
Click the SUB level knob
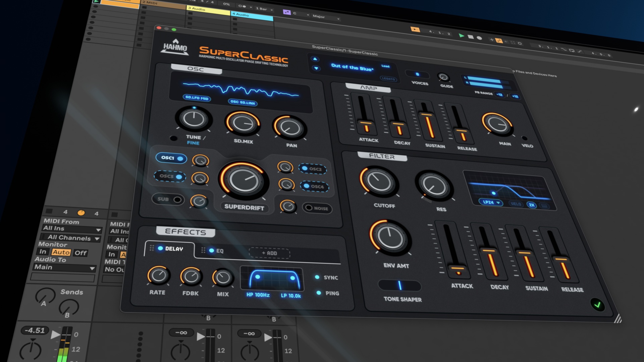pyautogui.click(x=199, y=201)
